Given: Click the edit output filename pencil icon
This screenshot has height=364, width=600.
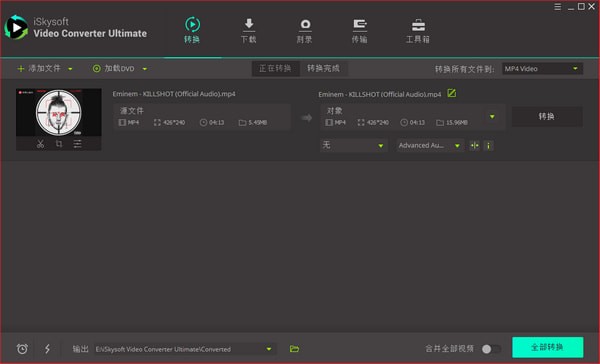Looking at the screenshot, I should point(452,93).
